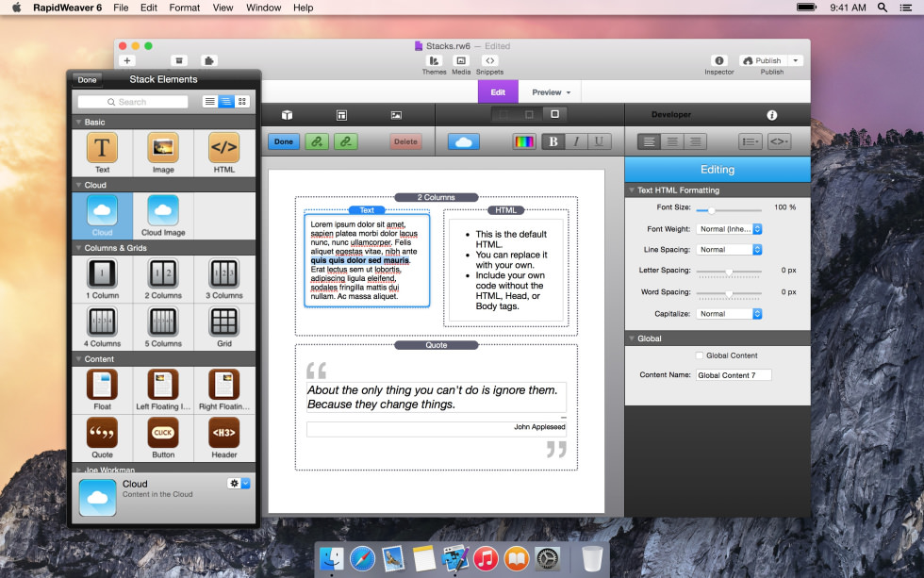924x578 pixels.
Task: Open the Line Spacing dropdown
Action: click(x=730, y=249)
